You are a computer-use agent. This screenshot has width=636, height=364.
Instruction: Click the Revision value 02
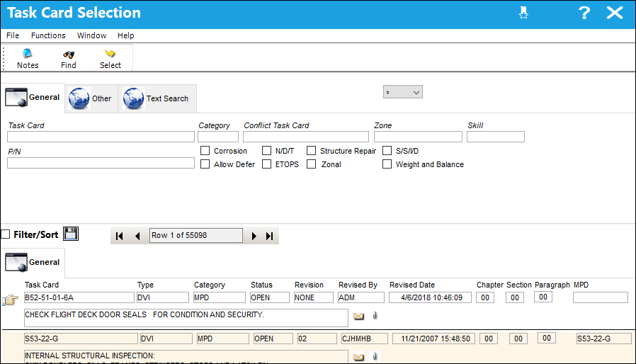pyautogui.click(x=317, y=339)
